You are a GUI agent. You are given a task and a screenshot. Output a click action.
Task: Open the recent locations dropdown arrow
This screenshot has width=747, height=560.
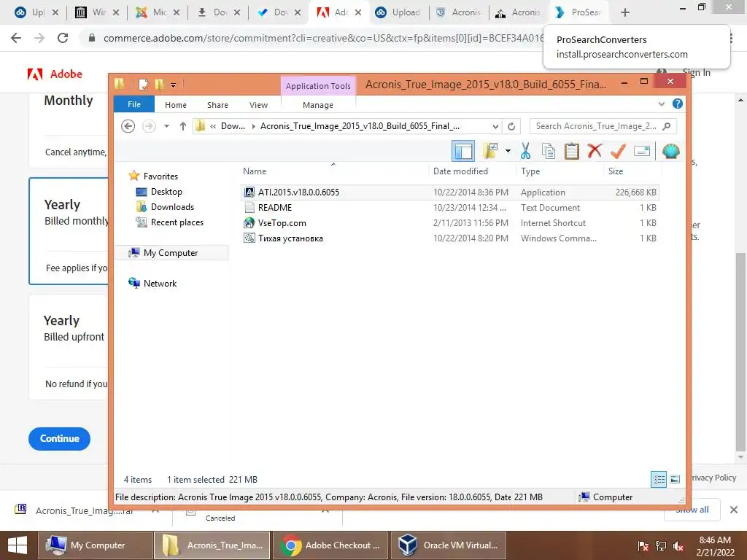[166, 126]
